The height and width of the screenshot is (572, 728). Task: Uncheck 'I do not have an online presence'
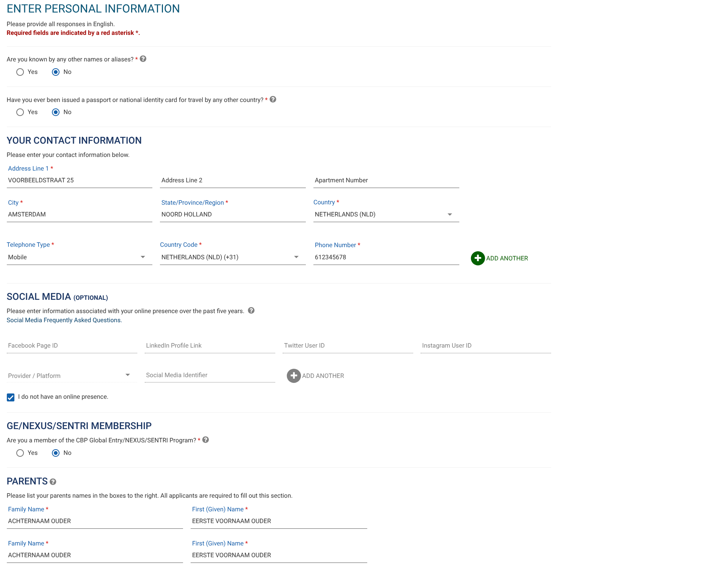click(11, 397)
